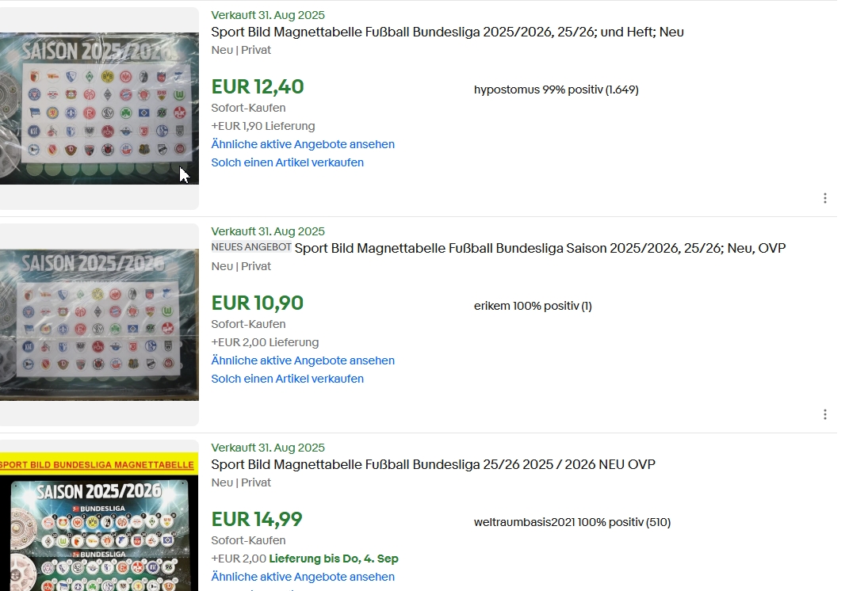Open thumbnail of the hypostomus Magnettabelle listing
The width and height of the screenshot is (868, 591).
pyautogui.click(x=99, y=109)
